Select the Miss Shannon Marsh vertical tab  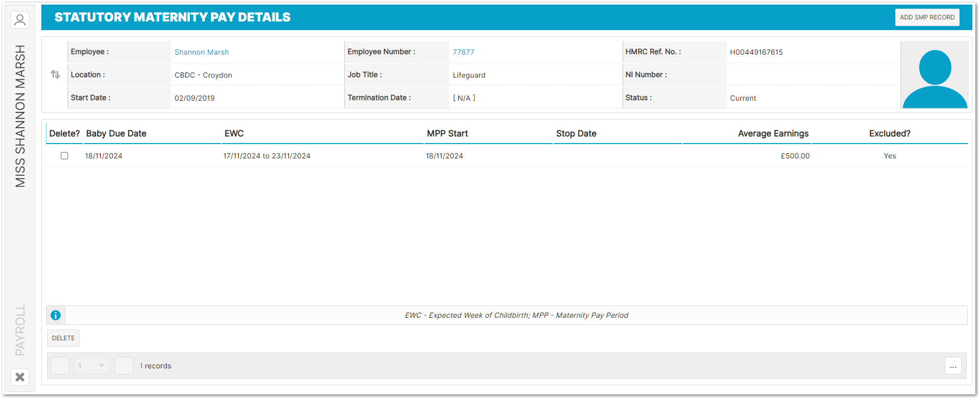[20, 116]
